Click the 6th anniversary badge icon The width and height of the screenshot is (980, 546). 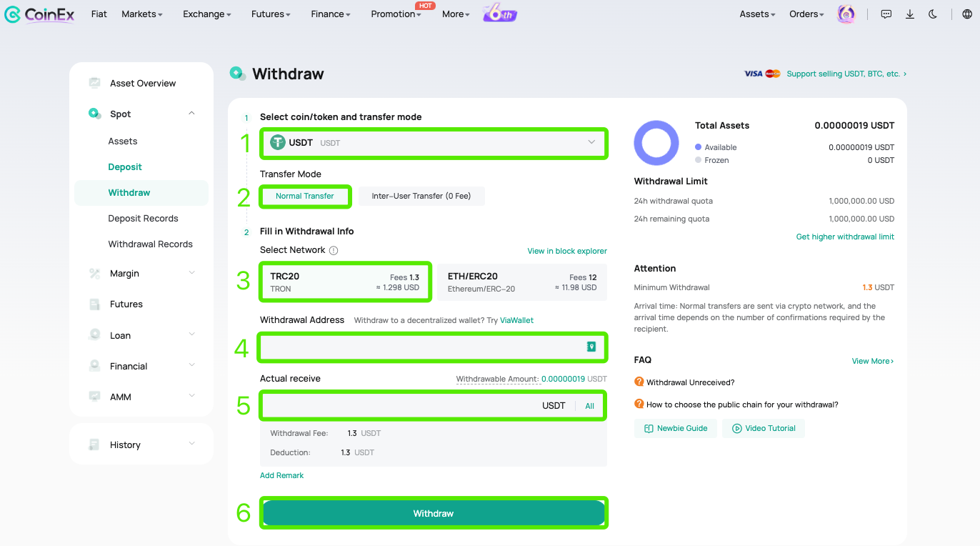(500, 14)
